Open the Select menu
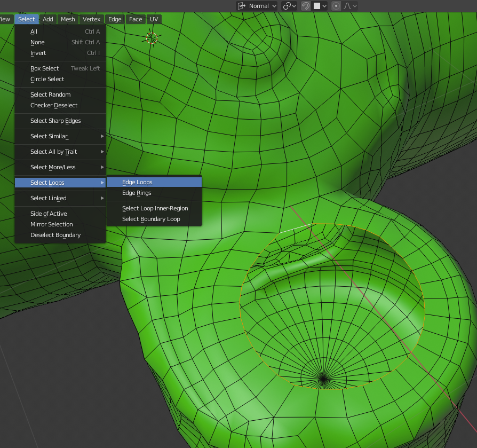 (27, 19)
